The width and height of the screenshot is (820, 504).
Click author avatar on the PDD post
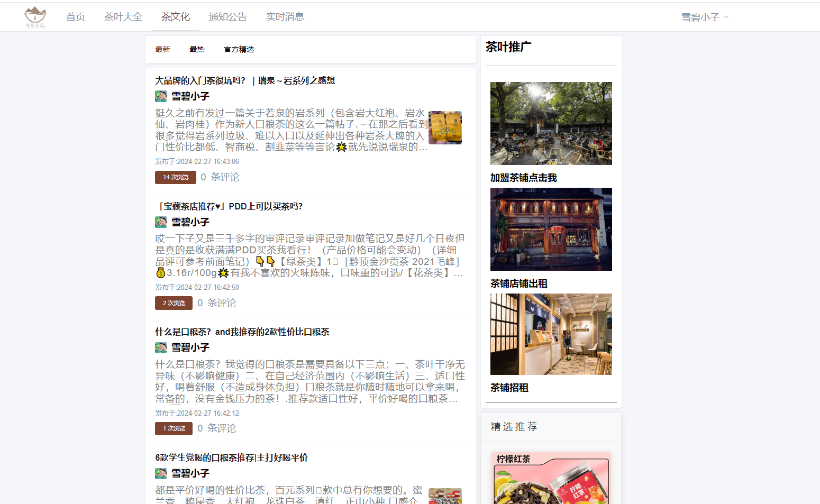coord(161,222)
